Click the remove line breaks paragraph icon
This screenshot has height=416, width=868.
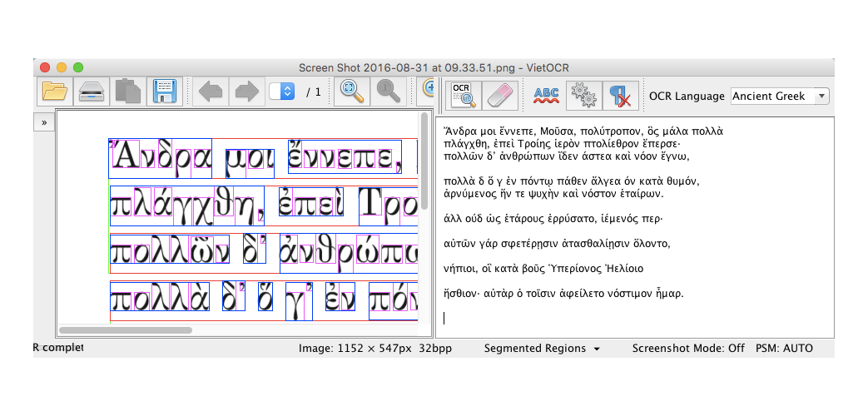(x=621, y=97)
